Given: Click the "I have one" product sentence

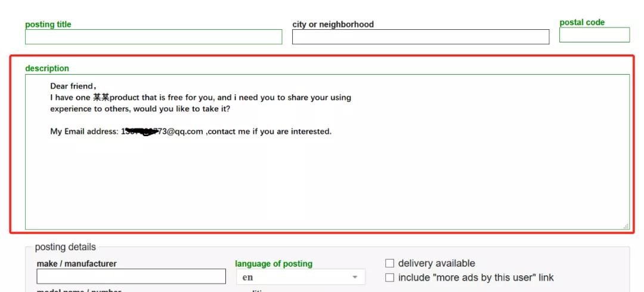Looking at the screenshot, I should point(200,97).
